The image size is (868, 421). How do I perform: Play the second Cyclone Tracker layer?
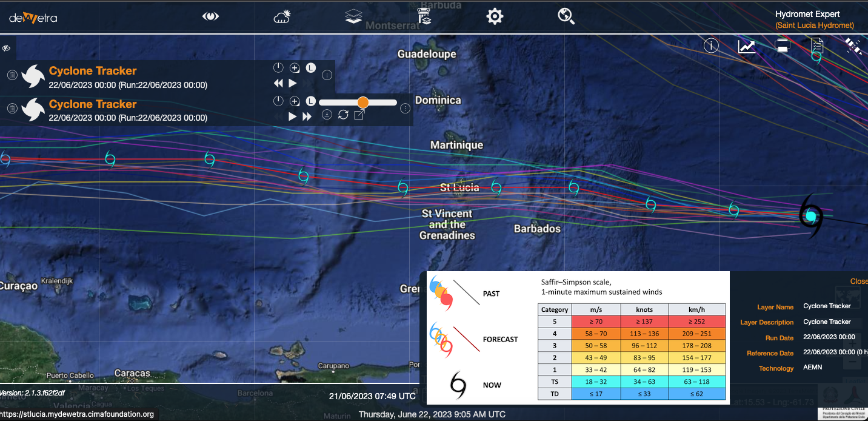point(293,116)
